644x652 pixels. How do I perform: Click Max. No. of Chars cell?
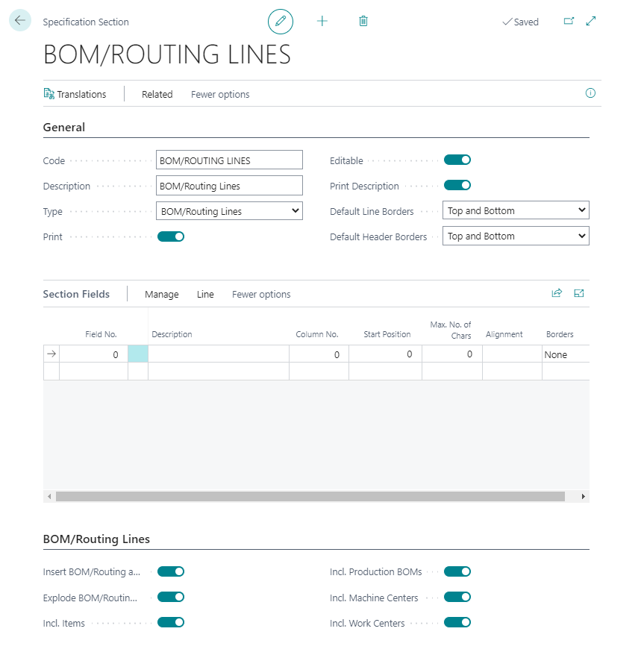click(x=451, y=354)
